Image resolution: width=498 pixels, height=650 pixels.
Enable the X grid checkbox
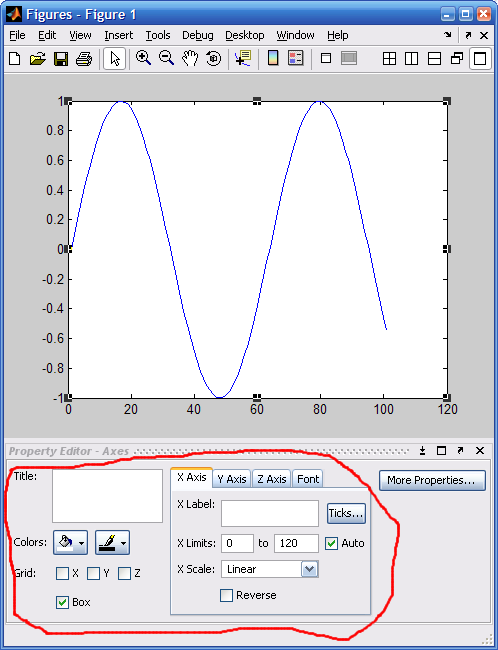63,573
